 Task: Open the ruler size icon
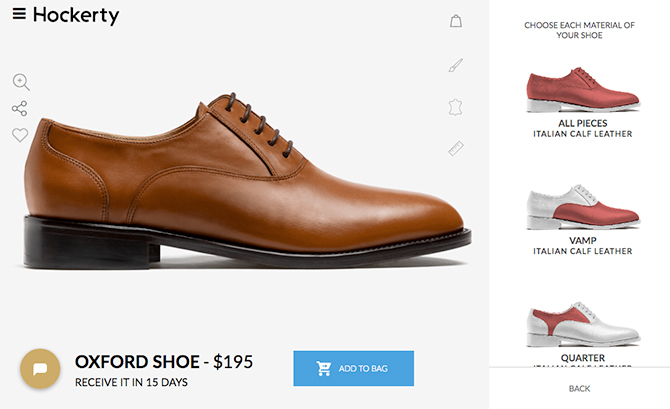pyautogui.click(x=456, y=148)
